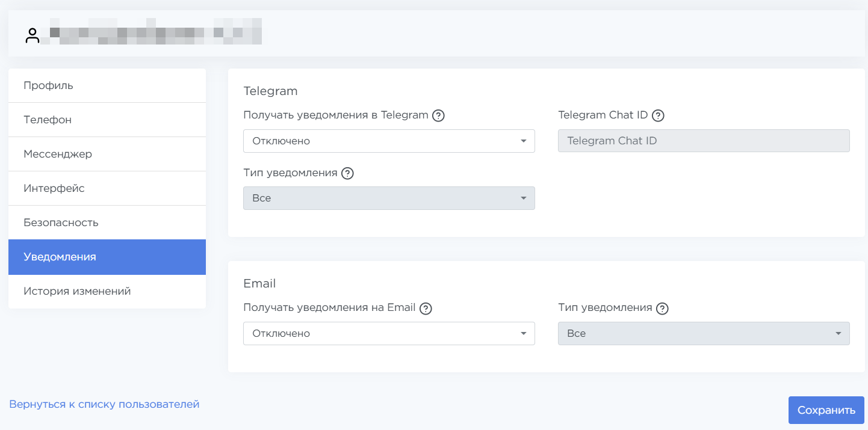Select the active Уведомления menu item
Screen dimensions: 868x430
pos(107,257)
